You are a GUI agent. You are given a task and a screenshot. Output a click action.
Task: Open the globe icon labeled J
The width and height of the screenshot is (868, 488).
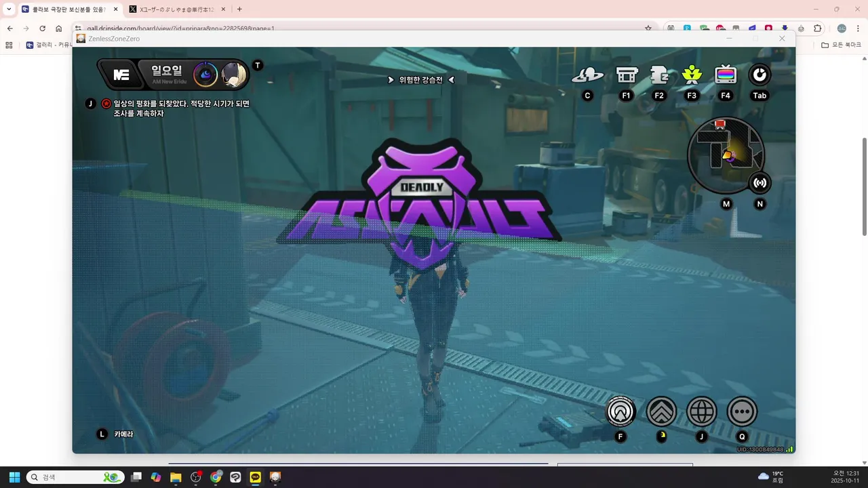[x=702, y=411]
